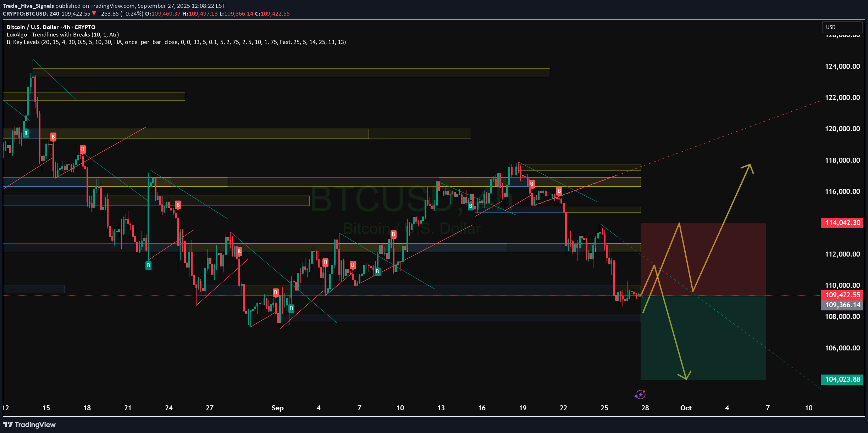Select the red 109,422.55 current price label

click(842, 295)
